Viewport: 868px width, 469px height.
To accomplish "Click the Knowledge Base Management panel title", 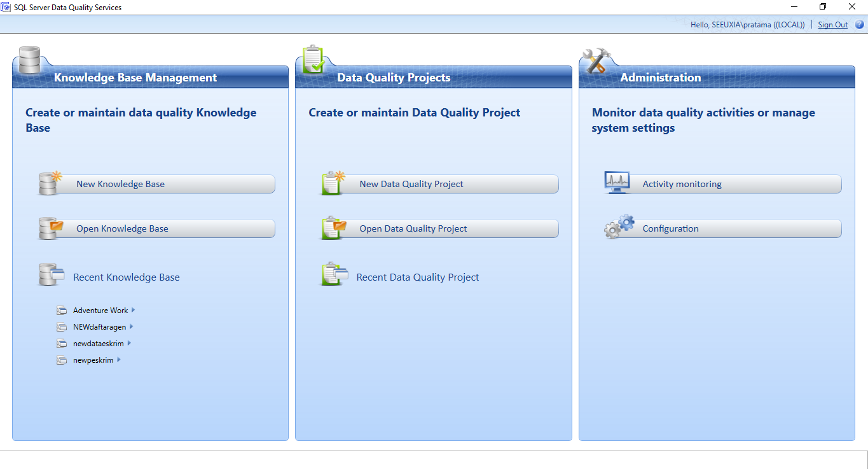I will [x=135, y=78].
